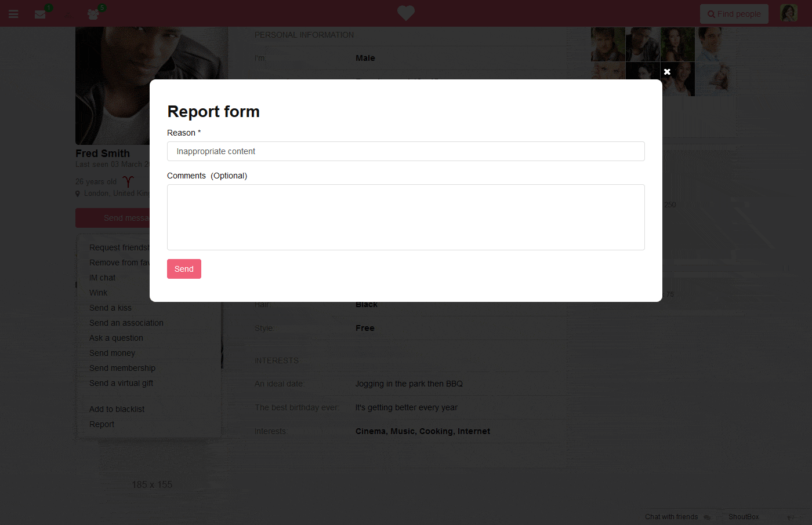Image resolution: width=812 pixels, height=525 pixels.
Task: Choose Report in the actions menu
Action: click(x=101, y=424)
